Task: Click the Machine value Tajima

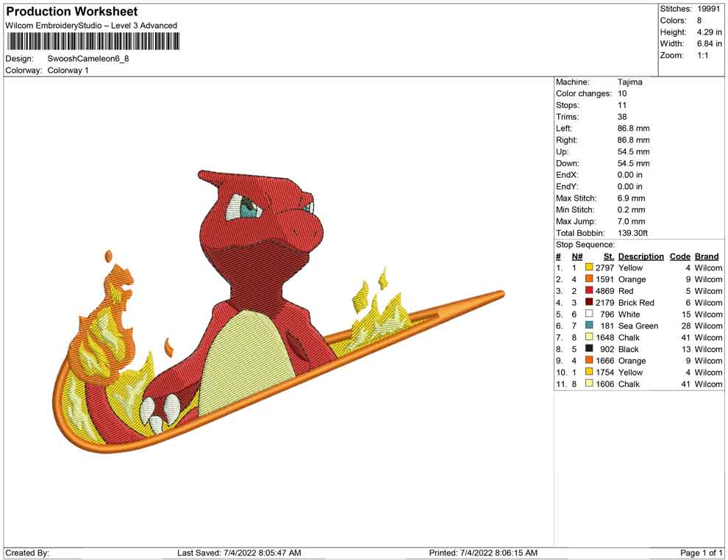Action: pos(629,82)
